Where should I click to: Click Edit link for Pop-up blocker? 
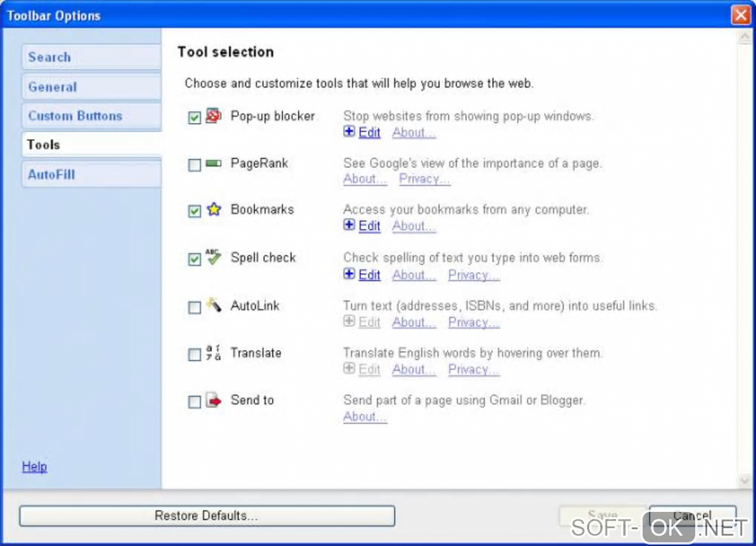(369, 132)
